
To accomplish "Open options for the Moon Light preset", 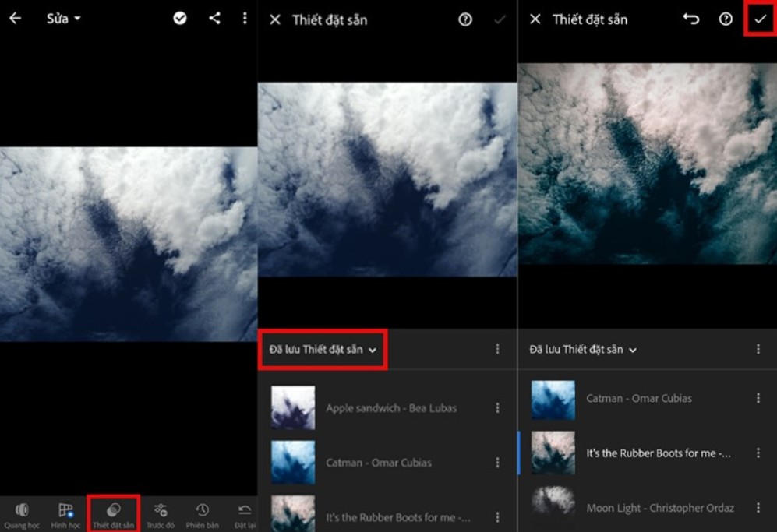I will (758, 508).
